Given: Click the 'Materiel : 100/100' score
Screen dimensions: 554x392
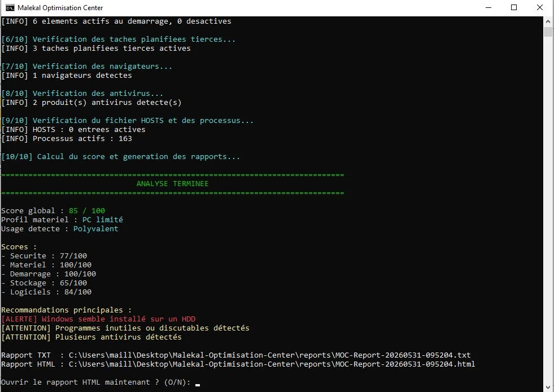Looking at the screenshot, I should click(46, 265).
